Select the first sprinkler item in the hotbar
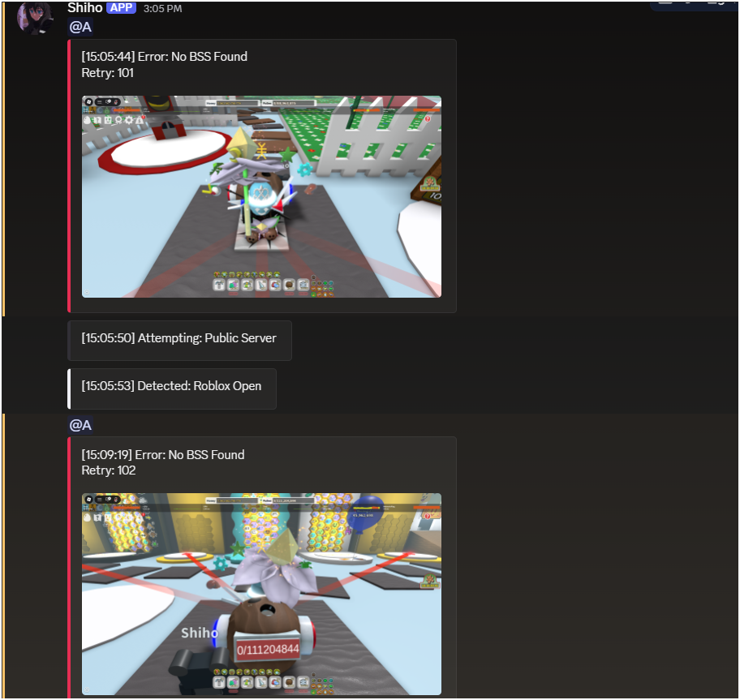The image size is (740, 700). [x=218, y=285]
